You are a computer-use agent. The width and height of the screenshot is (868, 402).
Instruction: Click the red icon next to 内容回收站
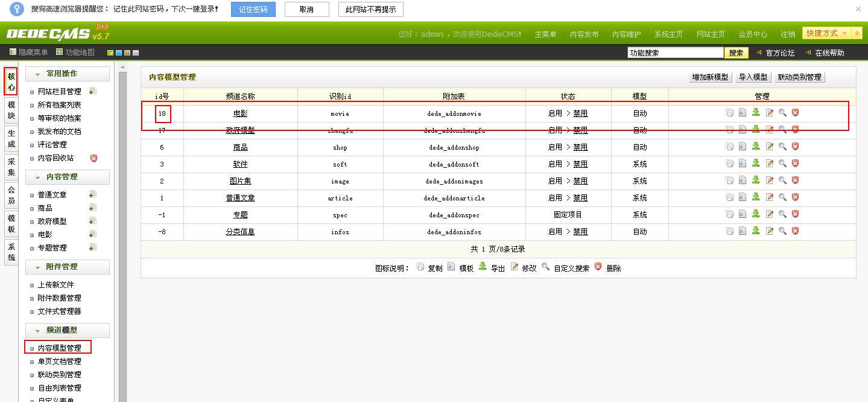point(93,158)
